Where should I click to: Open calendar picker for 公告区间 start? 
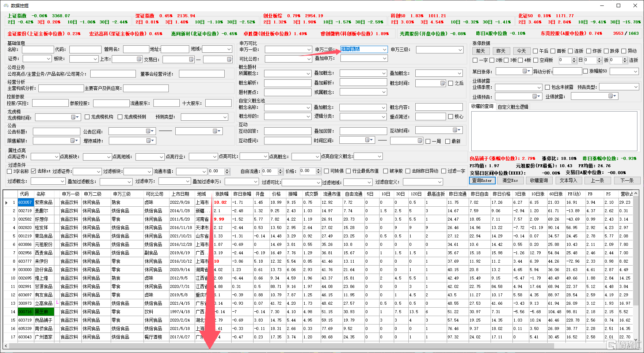[149, 131]
